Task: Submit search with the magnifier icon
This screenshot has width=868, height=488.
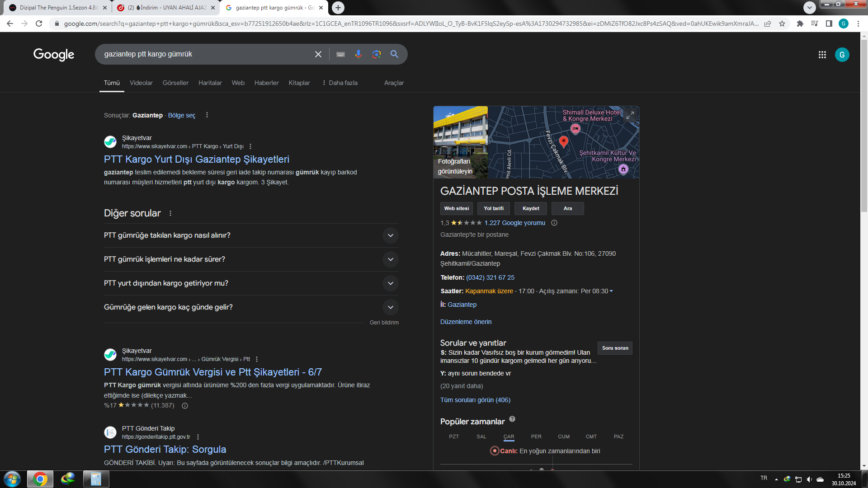Action: [394, 54]
